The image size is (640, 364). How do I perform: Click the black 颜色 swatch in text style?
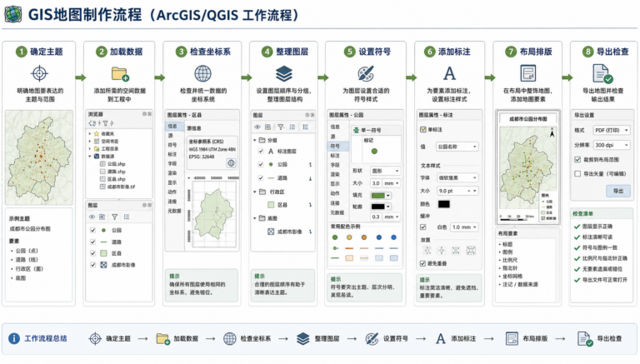(444, 204)
